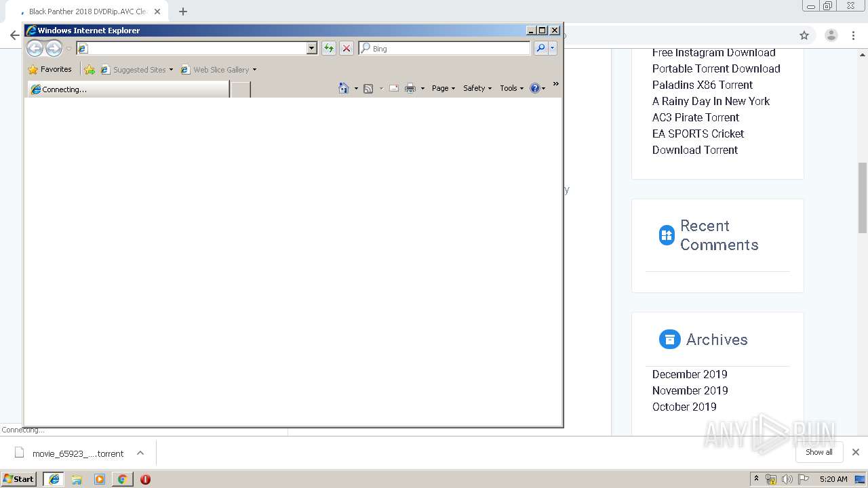Open A Rainy Day In New York link
This screenshot has height=488, width=868.
pos(711,101)
